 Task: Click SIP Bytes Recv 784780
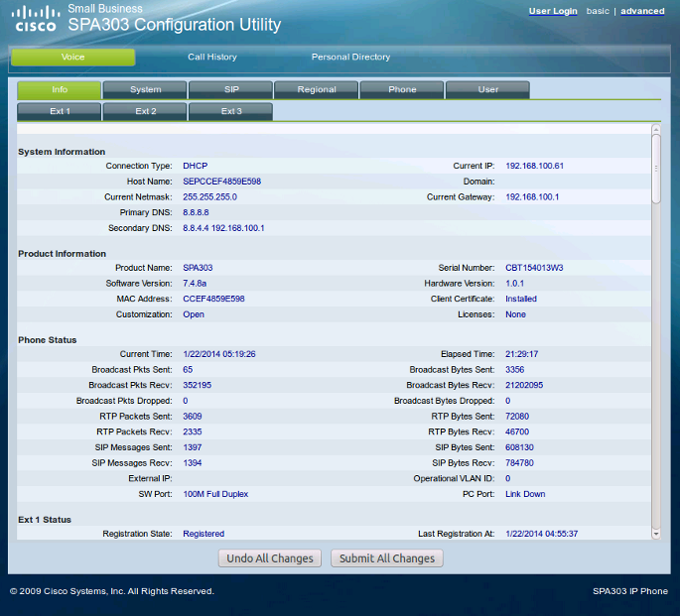click(519, 463)
